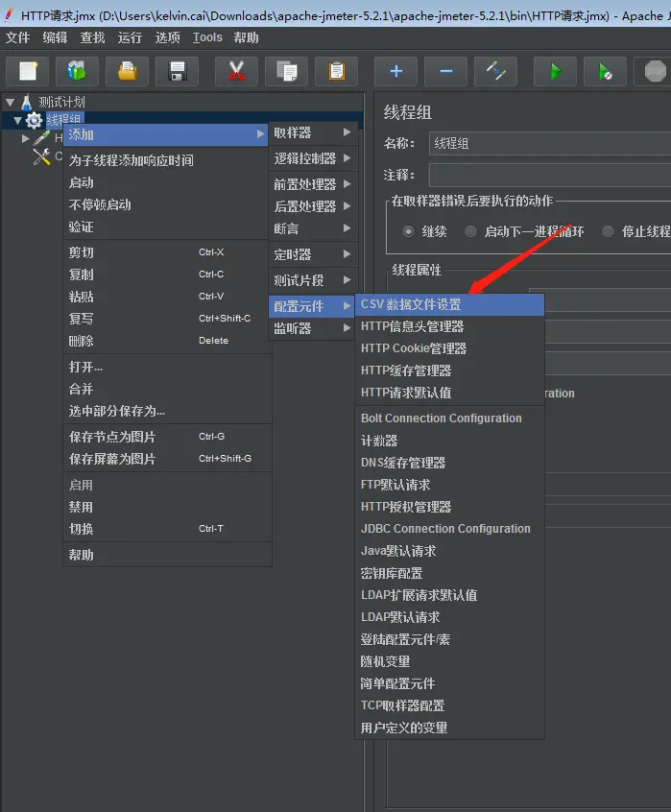The image size is (671, 812).
Task: Open the 编辑 menu
Action: (55, 37)
